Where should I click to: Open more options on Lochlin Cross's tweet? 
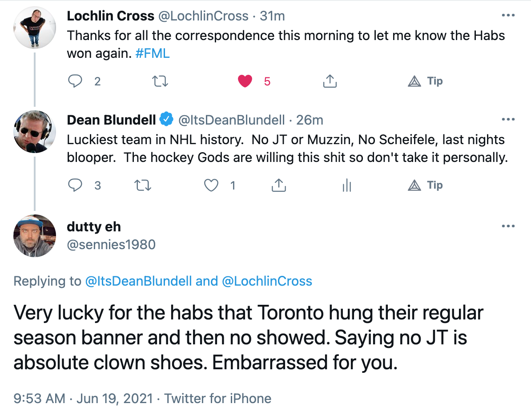(x=508, y=15)
